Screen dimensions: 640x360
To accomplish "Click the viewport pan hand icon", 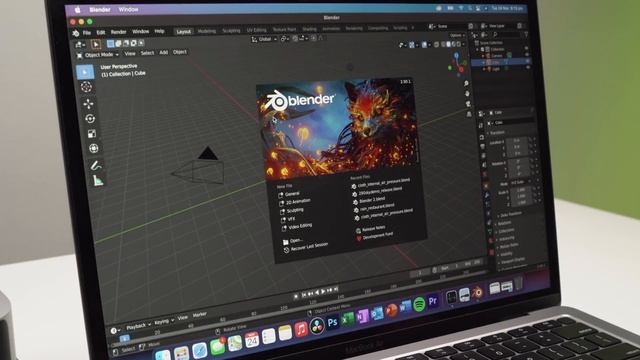I will point(467,94).
